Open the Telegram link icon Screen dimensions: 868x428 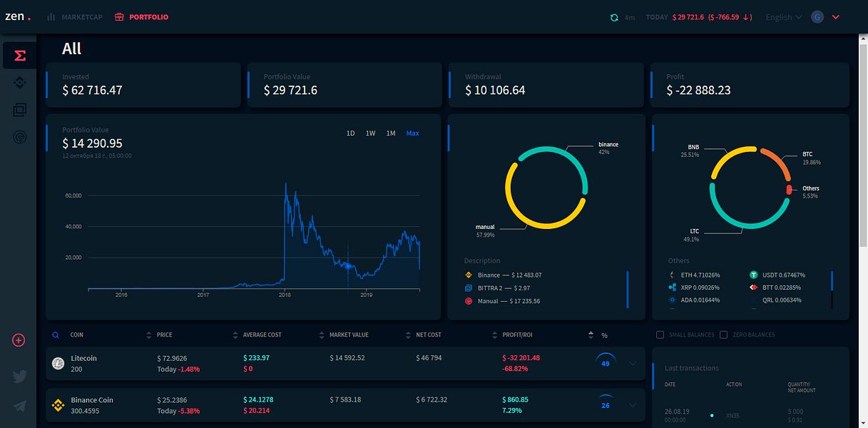[x=19, y=406]
